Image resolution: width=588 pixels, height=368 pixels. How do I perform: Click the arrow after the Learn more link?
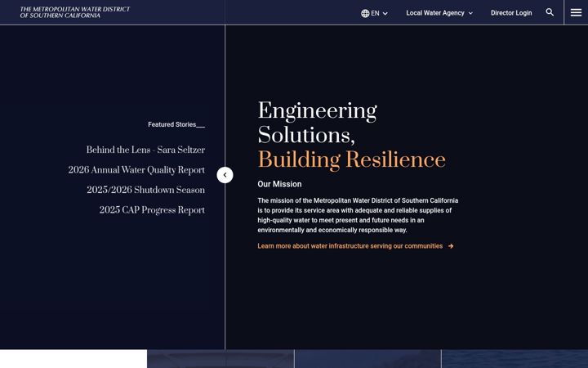451,246
